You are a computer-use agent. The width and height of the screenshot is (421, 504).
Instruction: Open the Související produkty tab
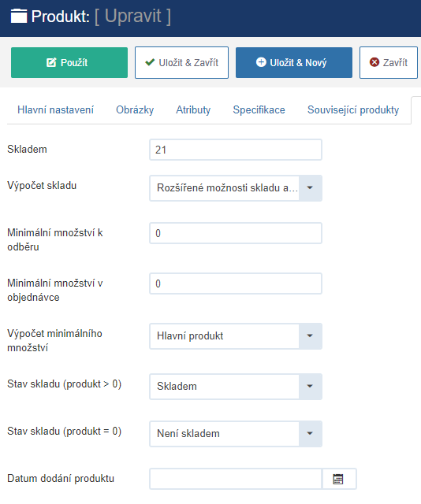(353, 110)
